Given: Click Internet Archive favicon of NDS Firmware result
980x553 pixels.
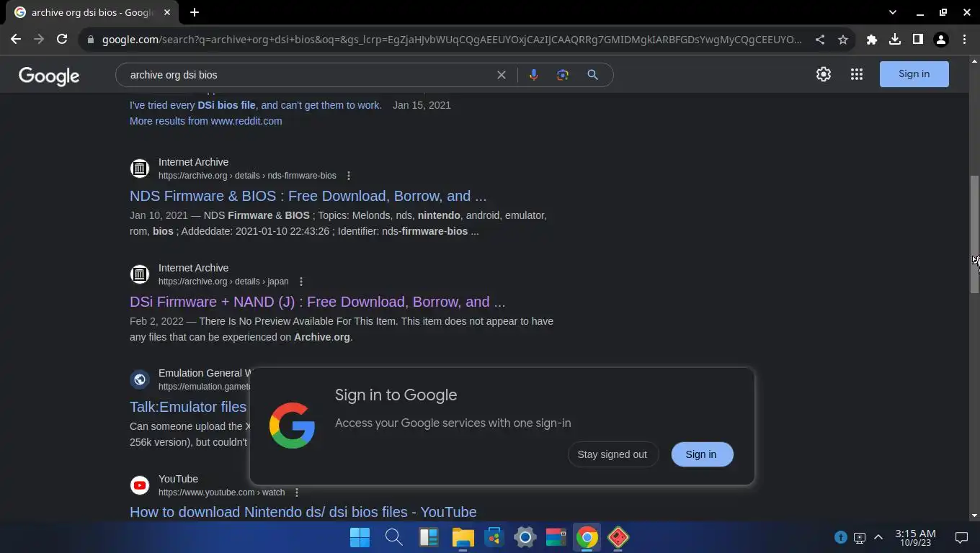Looking at the screenshot, I should 140,168.
